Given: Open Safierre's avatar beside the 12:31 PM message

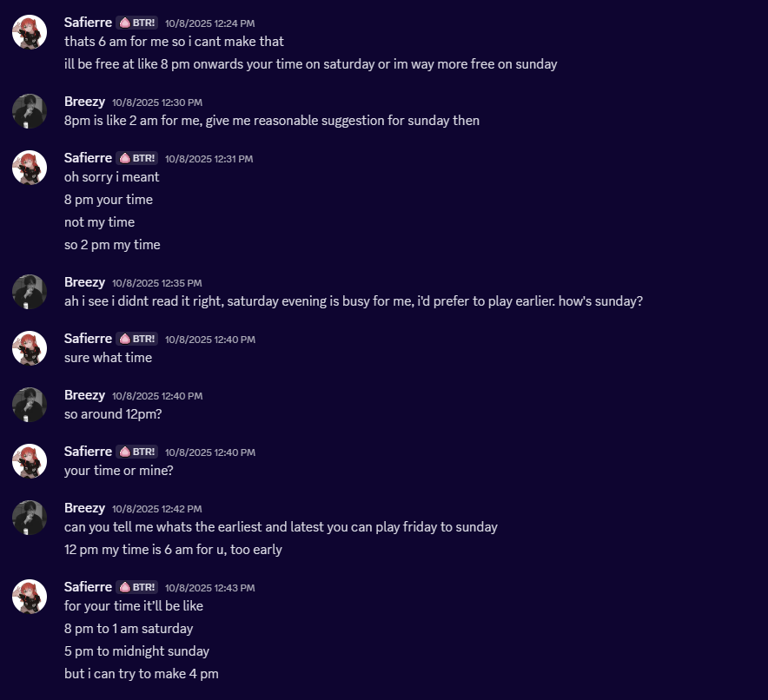Looking at the screenshot, I should (30, 168).
